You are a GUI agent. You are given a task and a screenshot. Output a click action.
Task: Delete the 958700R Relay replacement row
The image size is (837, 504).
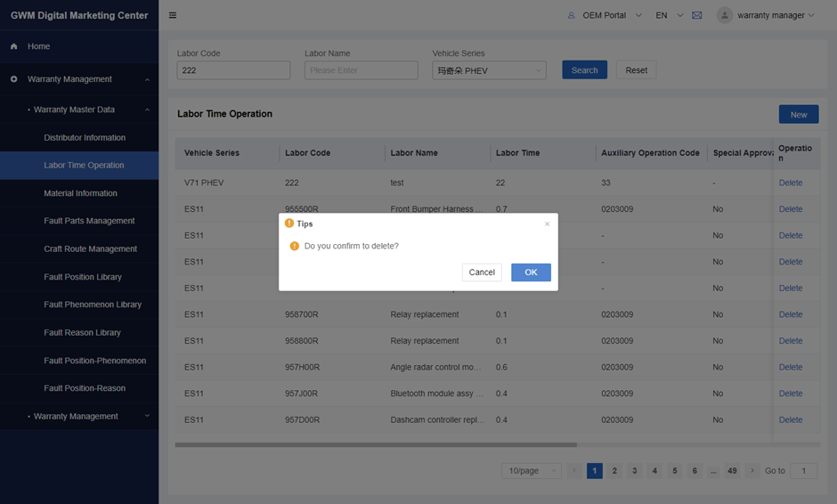pos(791,314)
